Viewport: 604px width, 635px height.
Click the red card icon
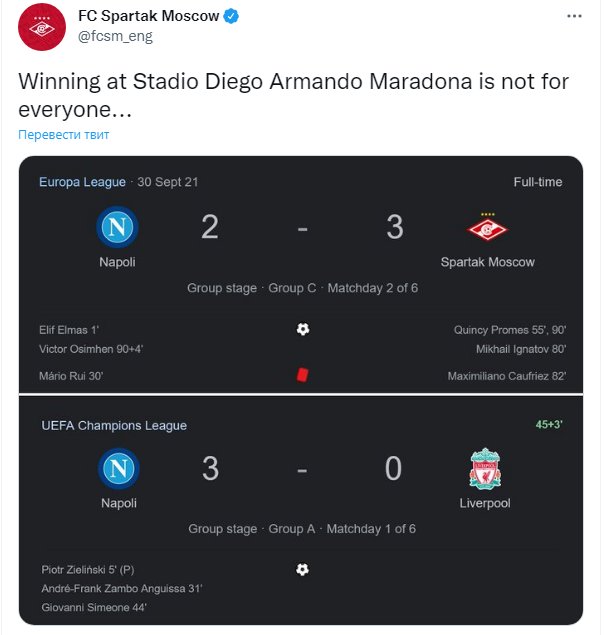[302, 374]
